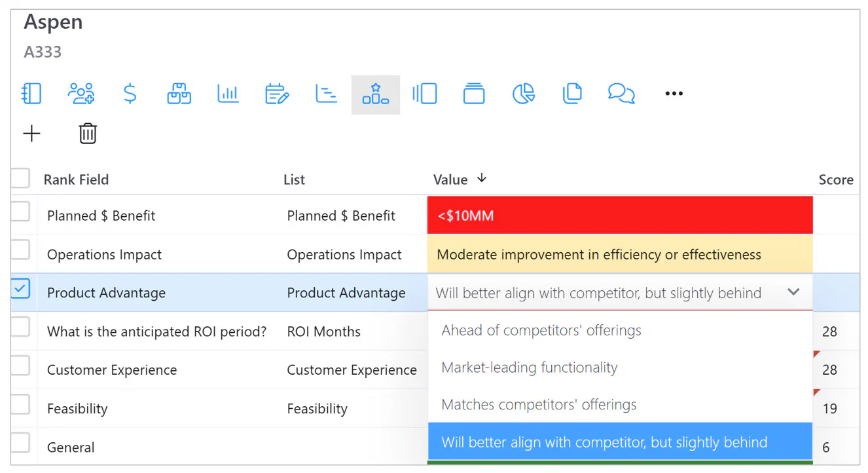Viewport: 868px width, 473px height.
Task: Choose 'Ahead of competitors' offerings' option
Action: [620, 330]
